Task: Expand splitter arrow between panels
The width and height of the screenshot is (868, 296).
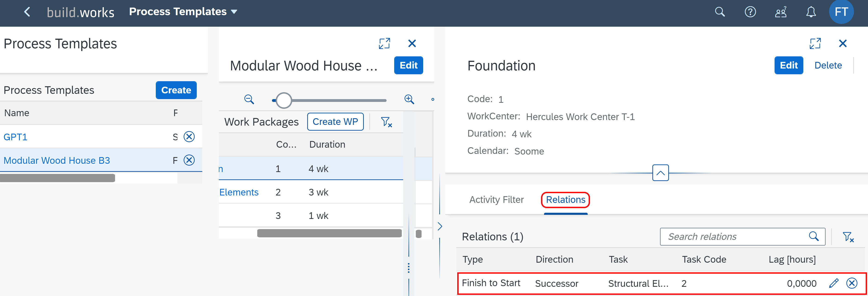Action: [440, 226]
